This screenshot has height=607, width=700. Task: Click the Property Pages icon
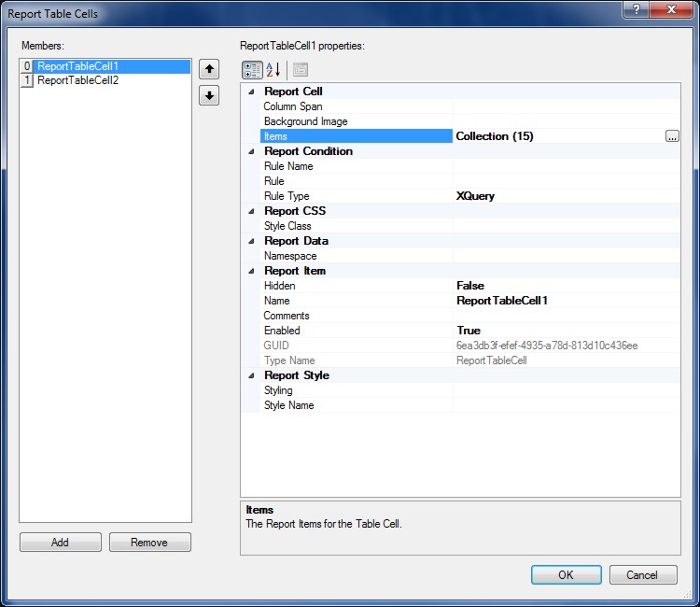coord(300,70)
